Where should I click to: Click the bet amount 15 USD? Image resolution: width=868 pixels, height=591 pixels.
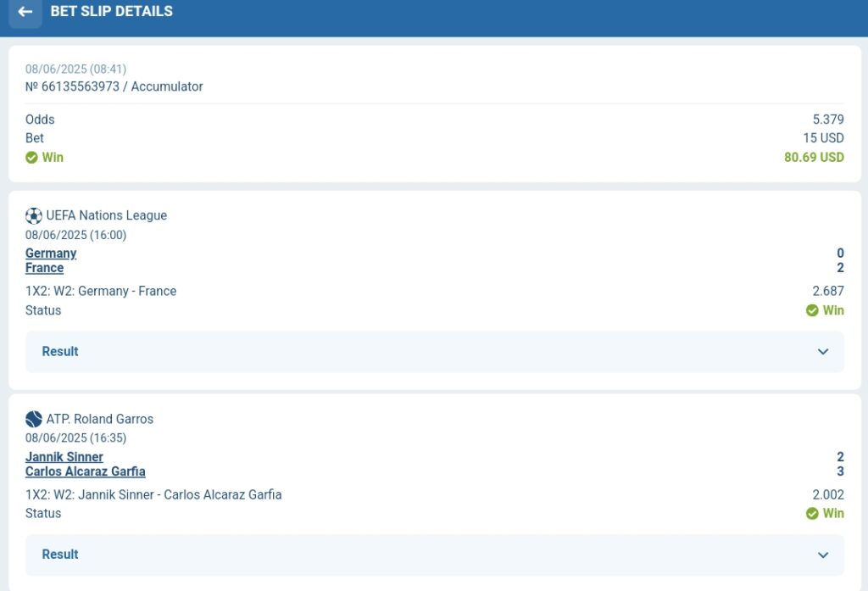(x=823, y=138)
